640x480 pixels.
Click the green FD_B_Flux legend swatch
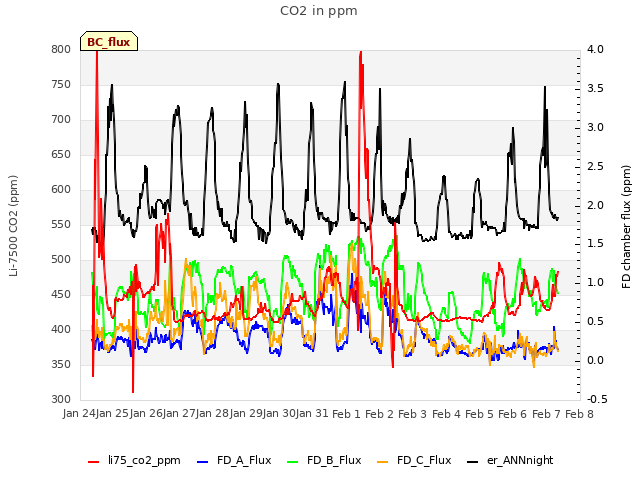(x=293, y=462)
